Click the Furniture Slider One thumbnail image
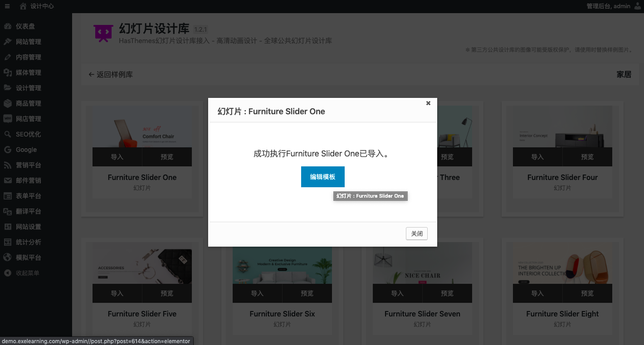The image size is (644, 345). point(142,127)
